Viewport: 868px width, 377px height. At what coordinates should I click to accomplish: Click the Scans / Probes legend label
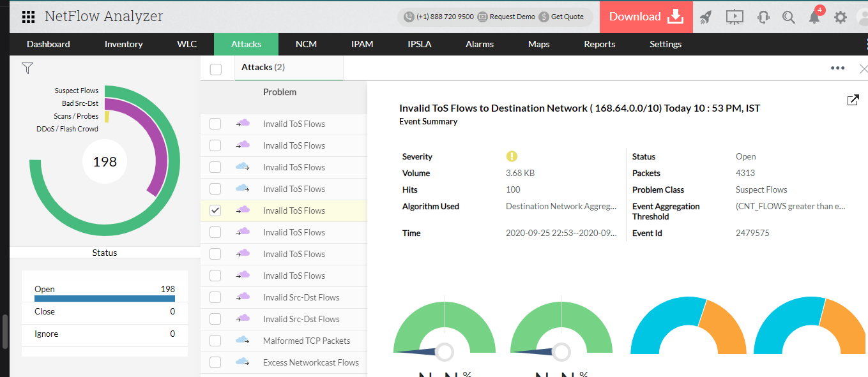tap(76, 116)
